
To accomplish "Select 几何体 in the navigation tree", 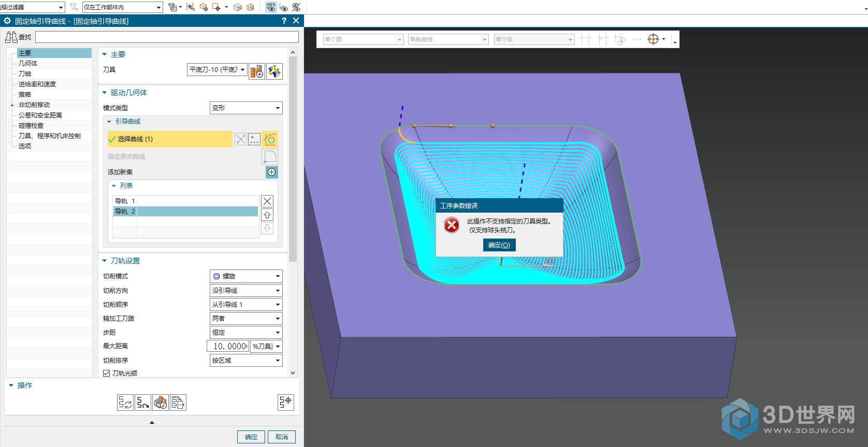I will (x=28, y=64).
